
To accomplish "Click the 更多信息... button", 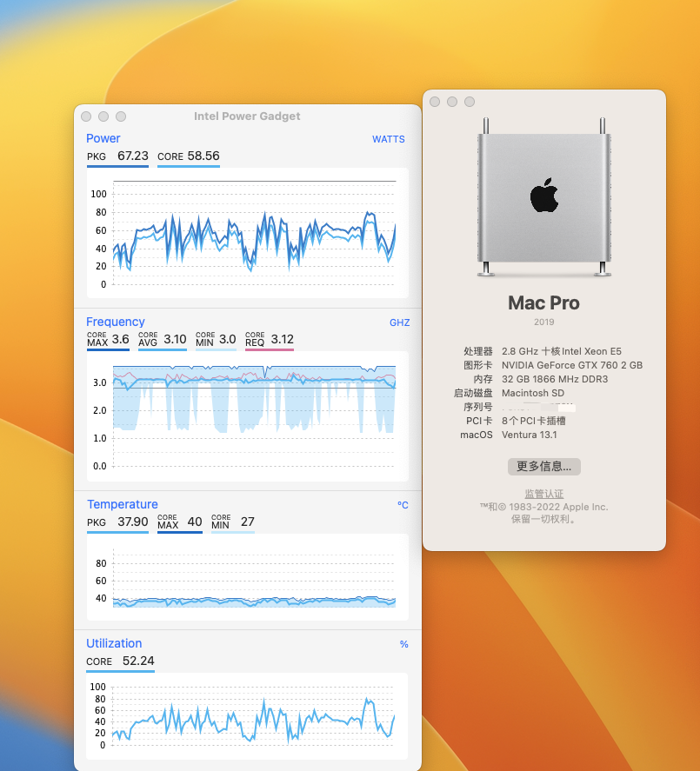I will [544, 467].
